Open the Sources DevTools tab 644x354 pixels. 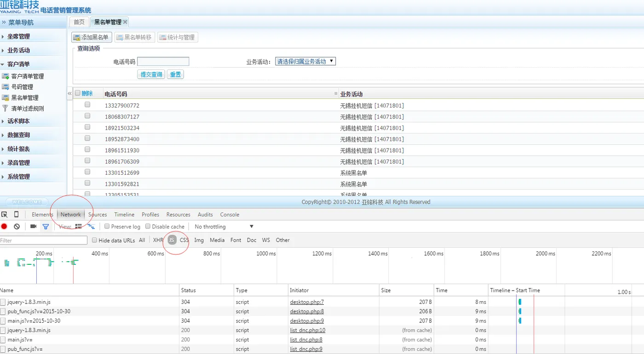point(98,215)
